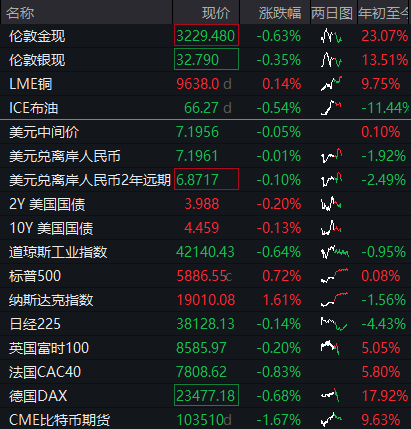Click the gold price 3229.480
The height and width of the screenshot is (429, 411).
[x=206, y=36]
